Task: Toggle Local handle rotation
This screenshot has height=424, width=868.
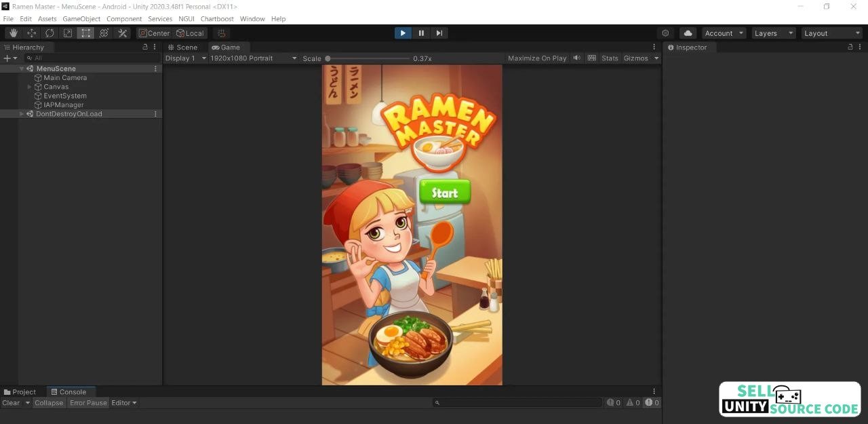Action: click(190, 33)
